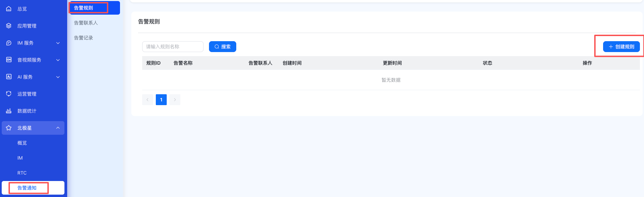Expand the AI 服务 menu chevron
The image size is (644, 197).
[x=58, y=77]
